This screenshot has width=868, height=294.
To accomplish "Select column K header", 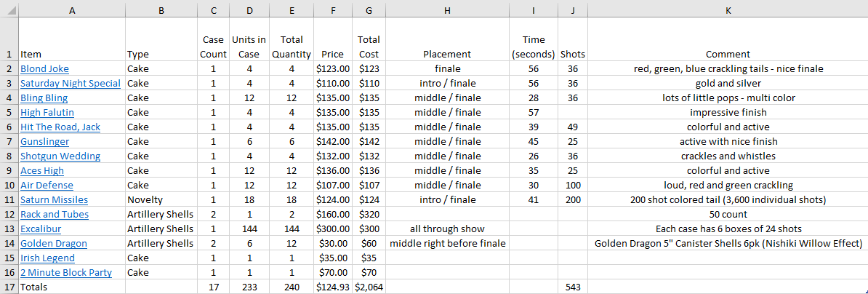I will click(728, 10).
